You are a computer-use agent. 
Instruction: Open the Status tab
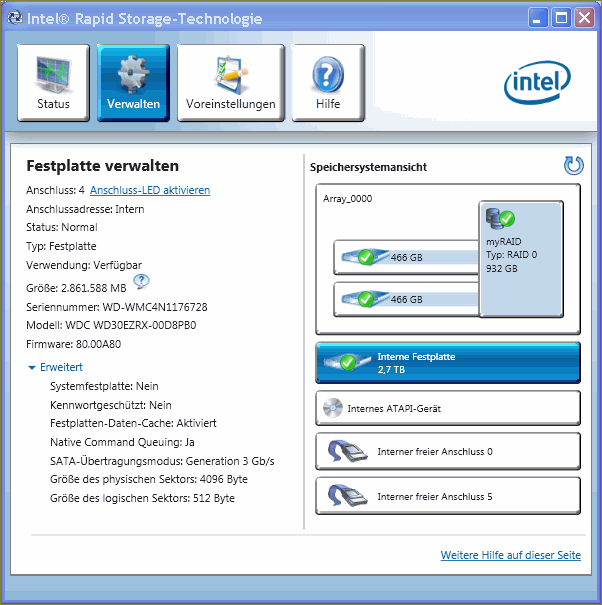pos(53,83)
